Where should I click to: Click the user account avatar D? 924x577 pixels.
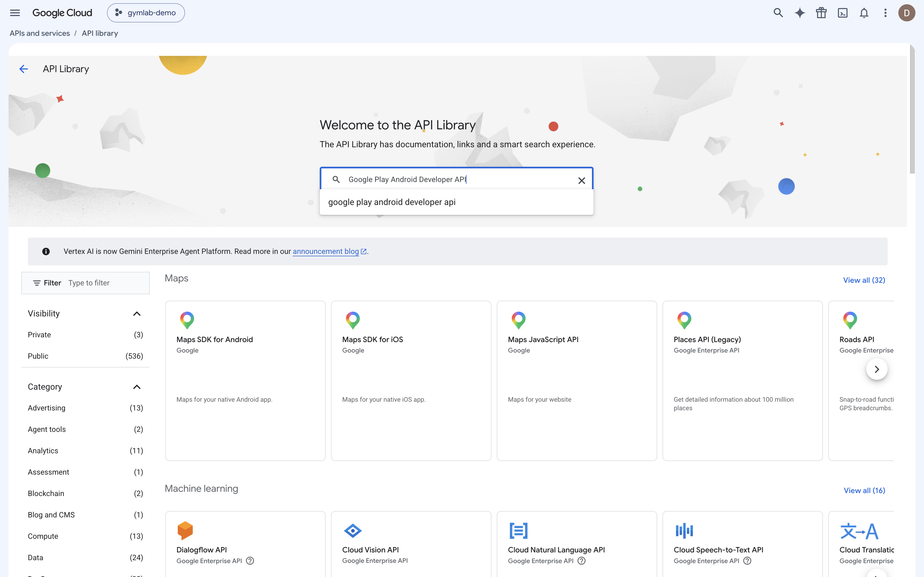(906, 13)
